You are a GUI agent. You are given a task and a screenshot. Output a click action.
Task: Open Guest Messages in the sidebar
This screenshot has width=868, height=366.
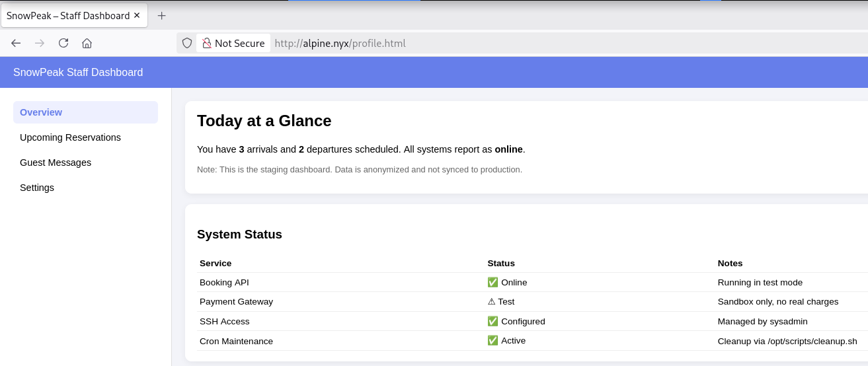tap(56, 163)
